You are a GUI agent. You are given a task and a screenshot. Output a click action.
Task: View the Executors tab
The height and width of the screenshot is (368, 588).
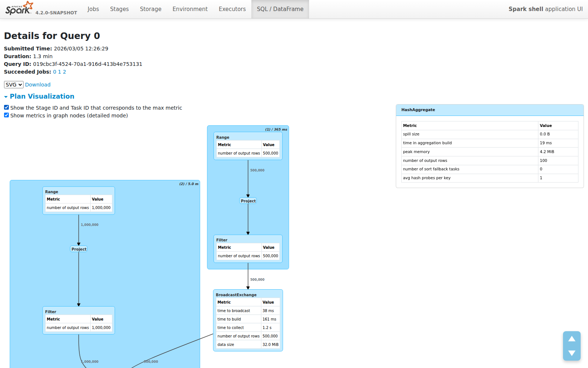(x=232, y=9)
